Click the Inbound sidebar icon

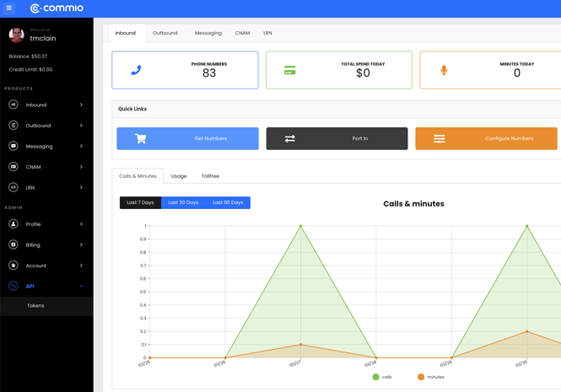(13, 105)
